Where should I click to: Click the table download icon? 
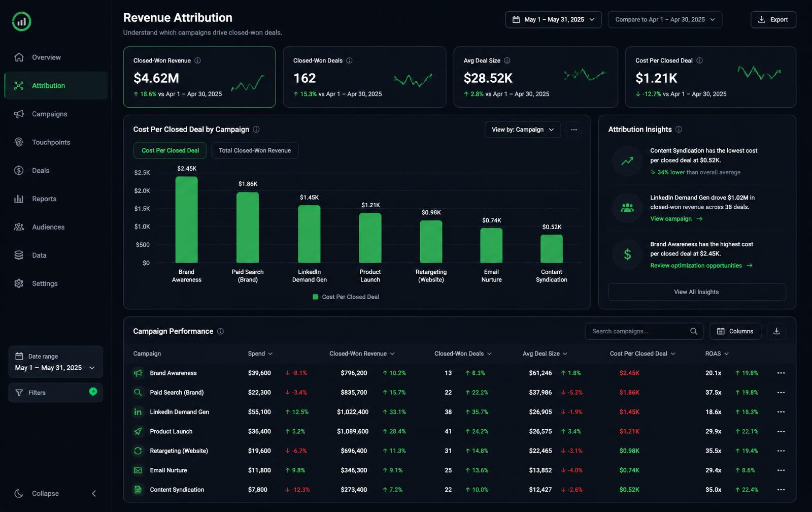click(x=776, y=331)
